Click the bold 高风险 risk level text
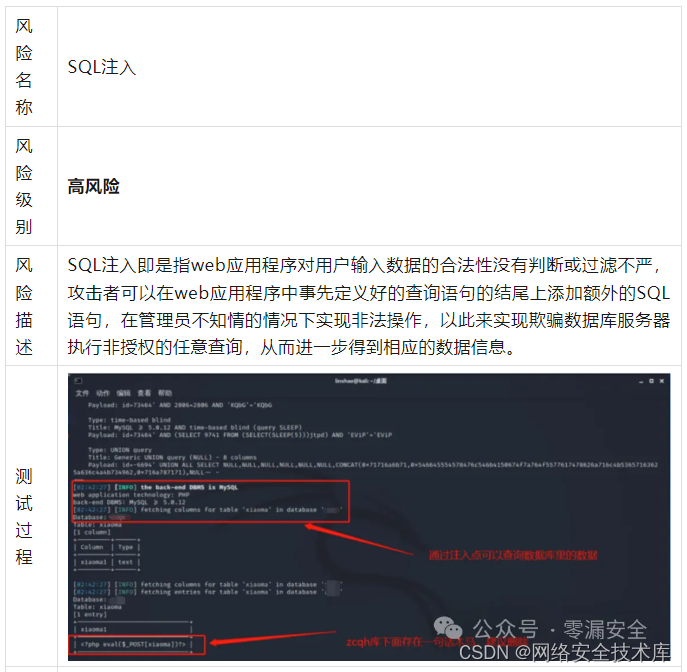Screen dimensions: 687x672 [93, 186]
